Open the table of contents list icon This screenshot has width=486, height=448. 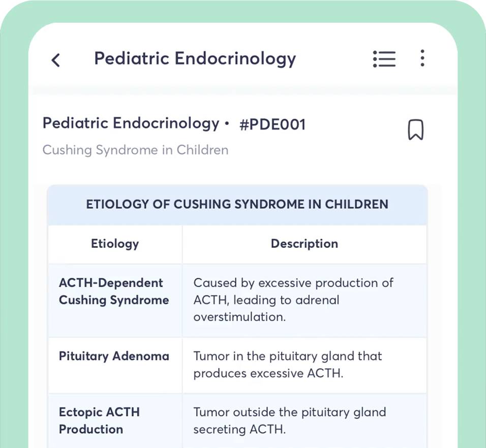tap(384, 59)
